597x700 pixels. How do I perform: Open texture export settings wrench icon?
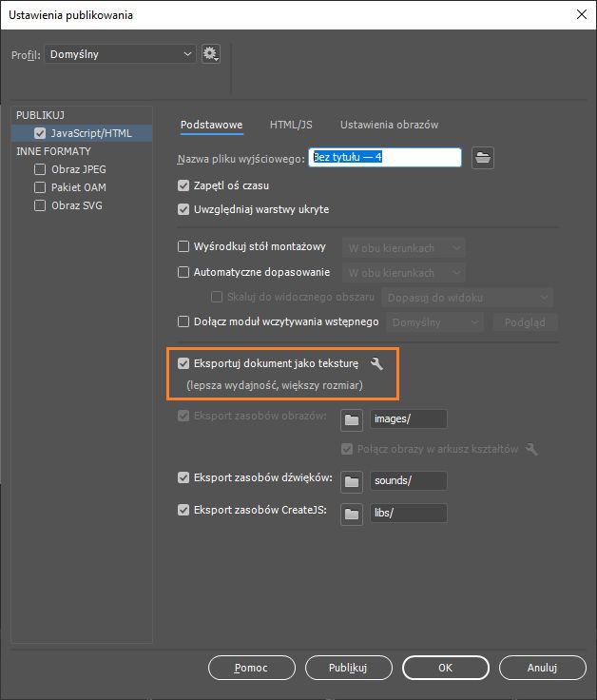[376, 363]
